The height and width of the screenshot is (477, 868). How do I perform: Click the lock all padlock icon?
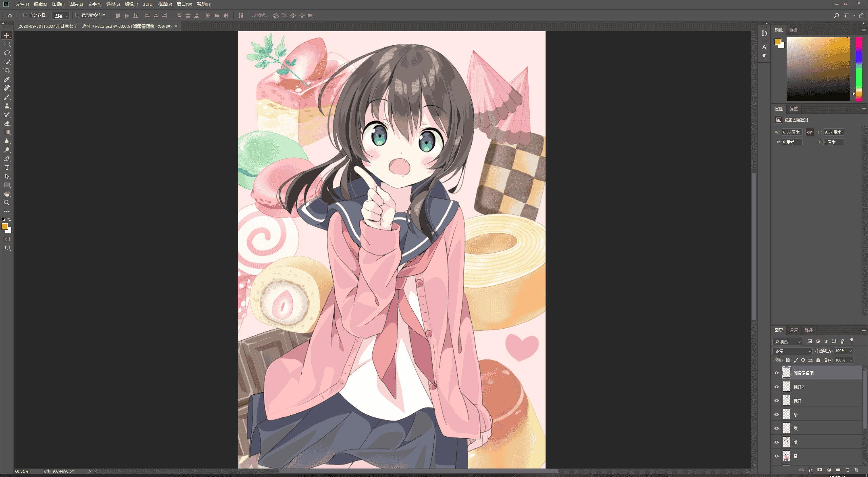(818, 360)
